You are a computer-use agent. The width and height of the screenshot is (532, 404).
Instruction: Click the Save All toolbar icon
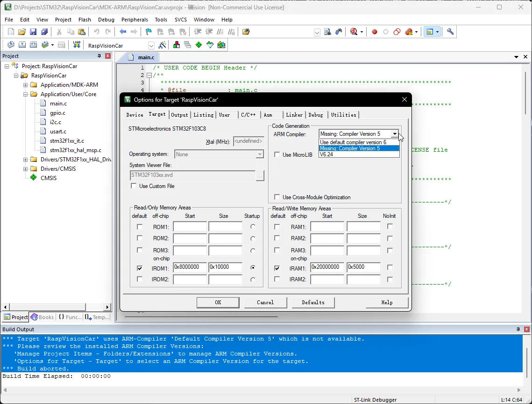(x=44, y=32)
